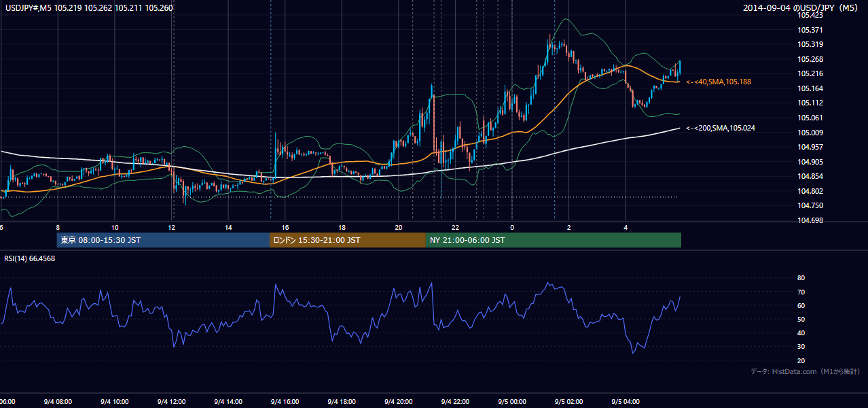Click price axis label 105.319
This screenshot has height=408, width=868.
811,44
